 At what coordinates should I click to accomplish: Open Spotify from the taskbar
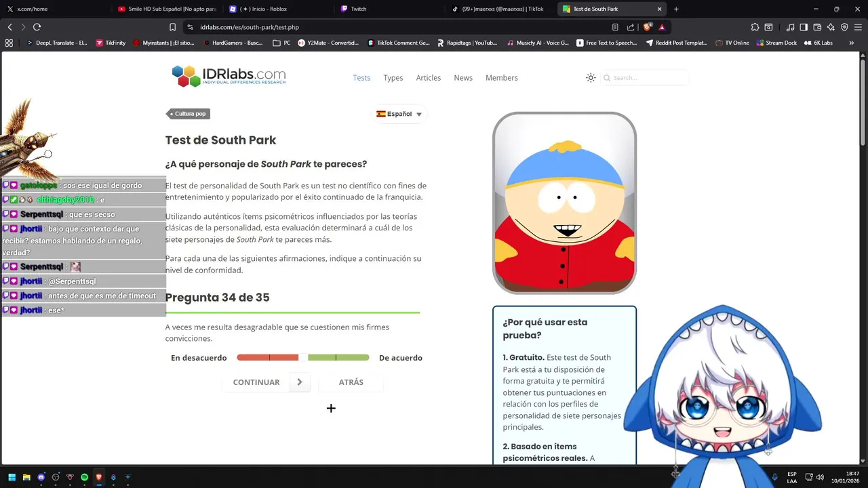pos(84,477)
